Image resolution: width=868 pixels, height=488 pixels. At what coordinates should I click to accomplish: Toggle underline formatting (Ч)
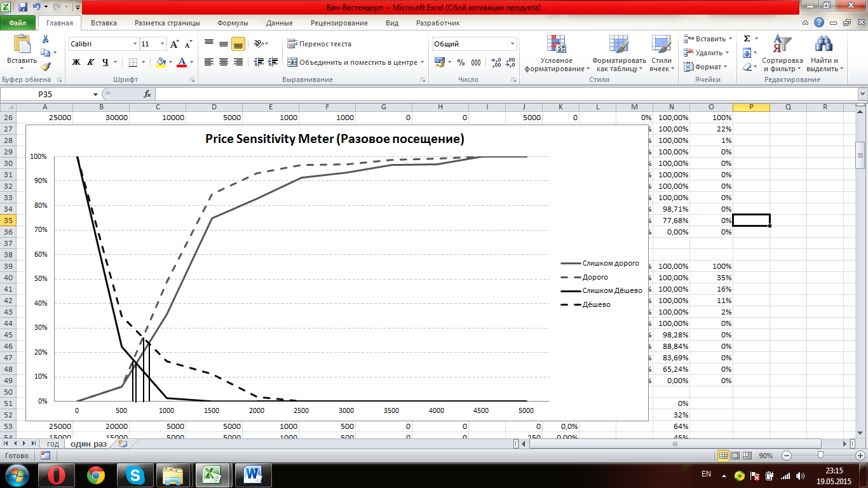click(x=105, y=62)
